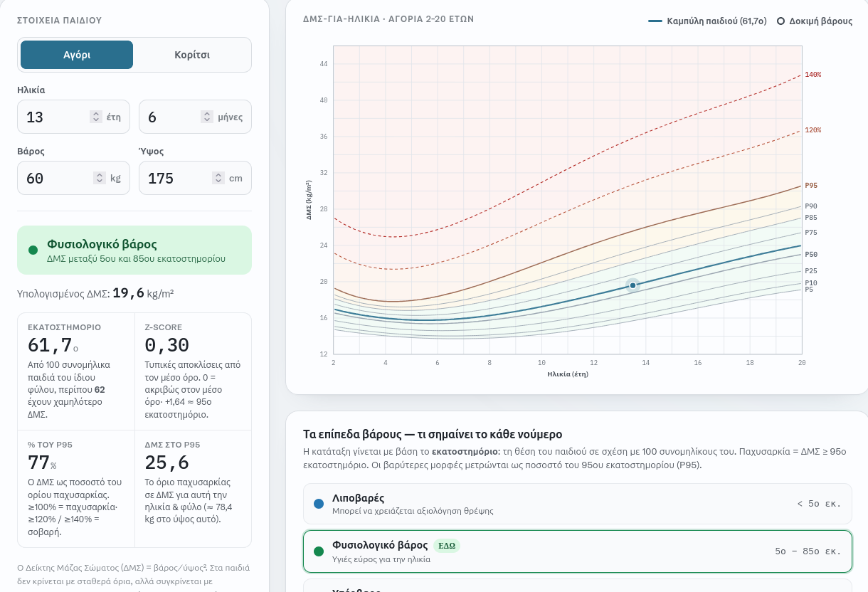868x592 pixels.
Task: Click the child's data point on the chart
Action: pyautogui.click(x=633, y=285)
